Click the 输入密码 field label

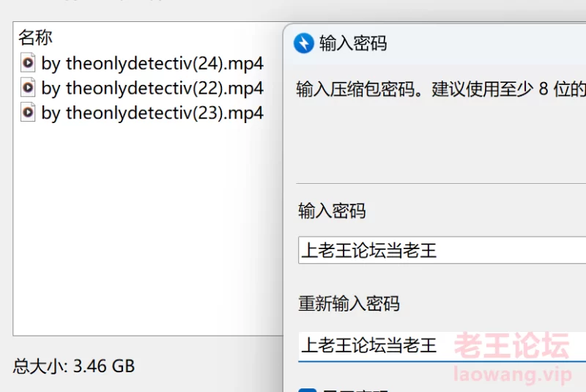click(x=332, y=211)
